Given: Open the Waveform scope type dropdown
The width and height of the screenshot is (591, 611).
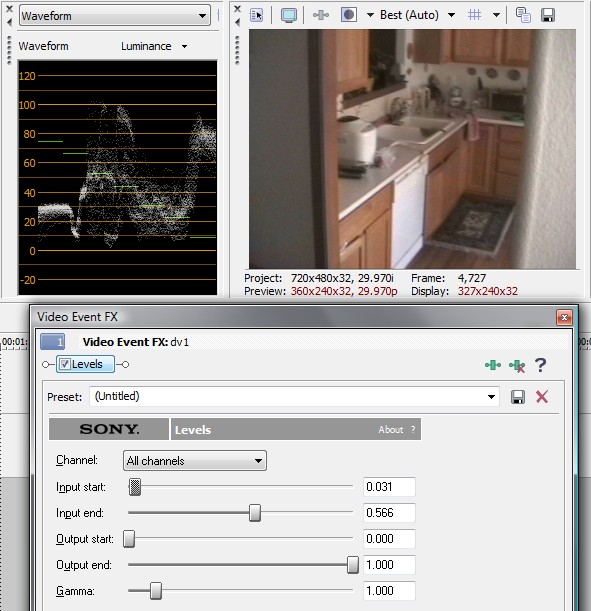Looking at the screenshot, I should (x=115, y=16).
